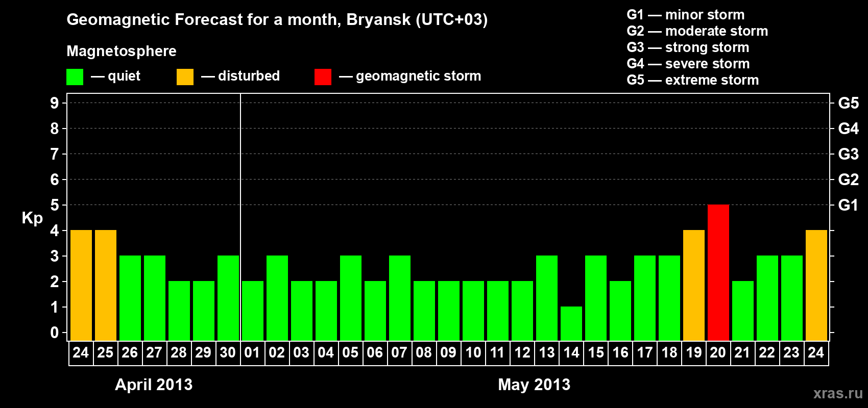Screen dimensions: 868x408
Task: Click the green bar for April 28
Action: click(x=179, y=311)
